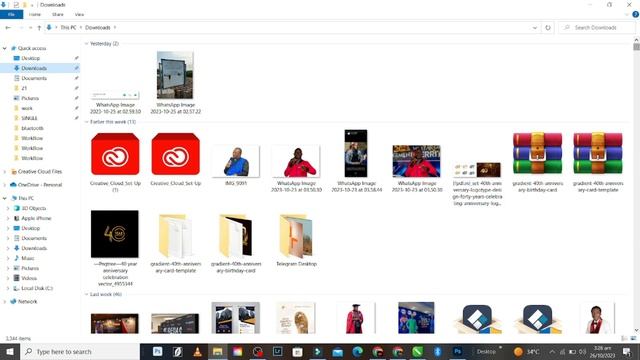
Task: Show hidden system tray icons
Action: (552, 351)
